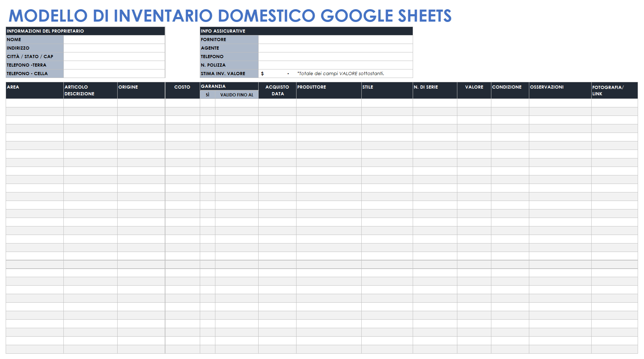Select the 'ACQUISTO DATA' column header
The width and height of the screenshot is (644, 359).
277,90
